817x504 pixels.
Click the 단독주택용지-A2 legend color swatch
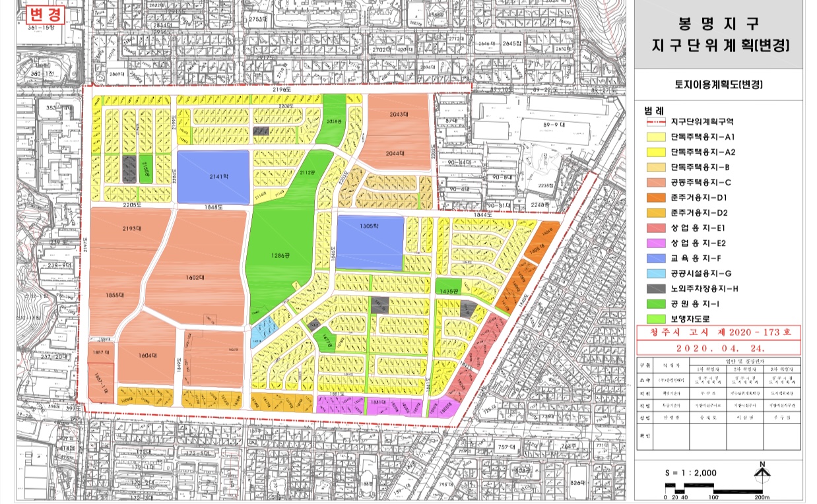[655, 152]
